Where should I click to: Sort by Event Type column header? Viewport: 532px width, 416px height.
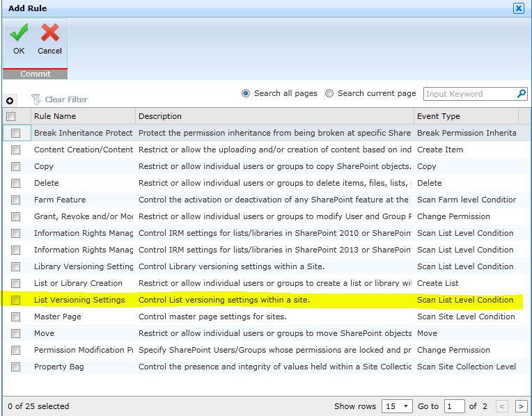point(438,116)
